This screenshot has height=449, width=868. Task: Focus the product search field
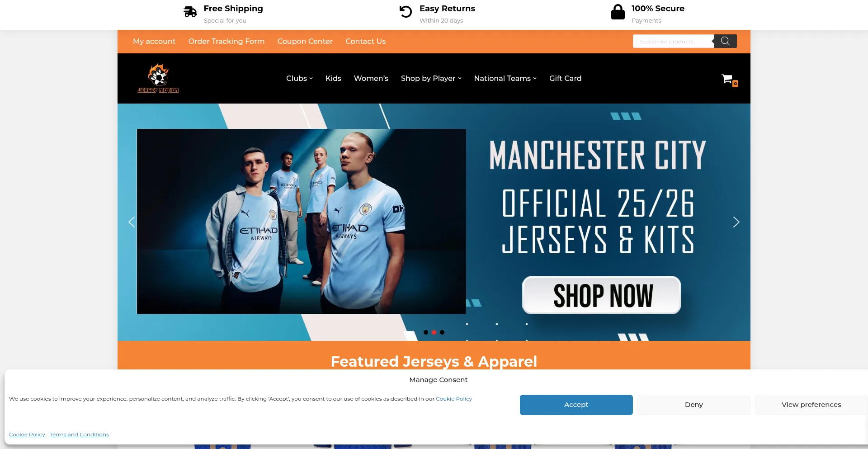coord(673,41)
